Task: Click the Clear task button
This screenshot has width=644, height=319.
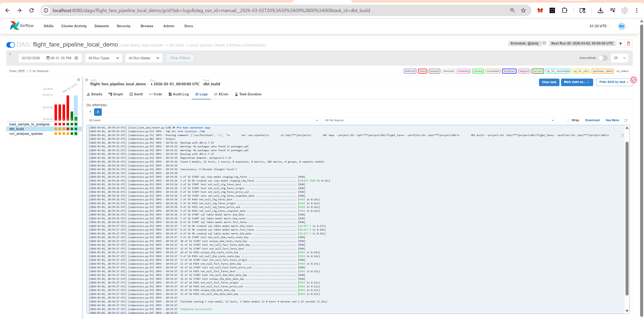Action: click(x=549, y=82)
